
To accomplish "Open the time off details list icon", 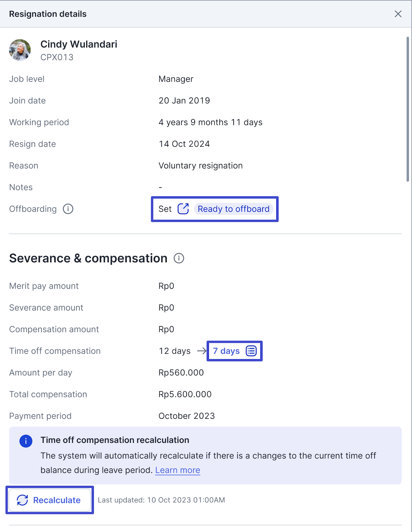I will point(251,351).
